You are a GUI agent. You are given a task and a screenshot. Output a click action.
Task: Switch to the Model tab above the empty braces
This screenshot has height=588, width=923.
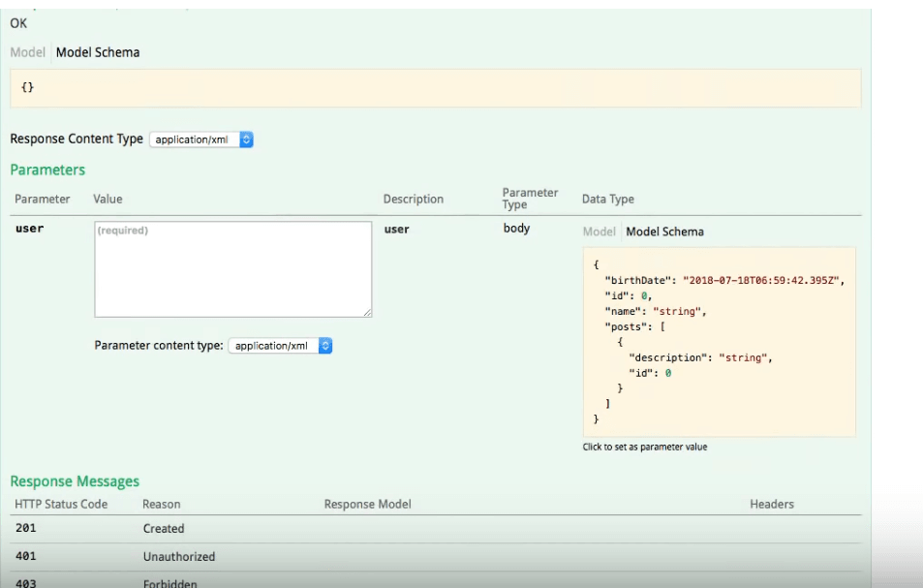click(x=28, y=52)
